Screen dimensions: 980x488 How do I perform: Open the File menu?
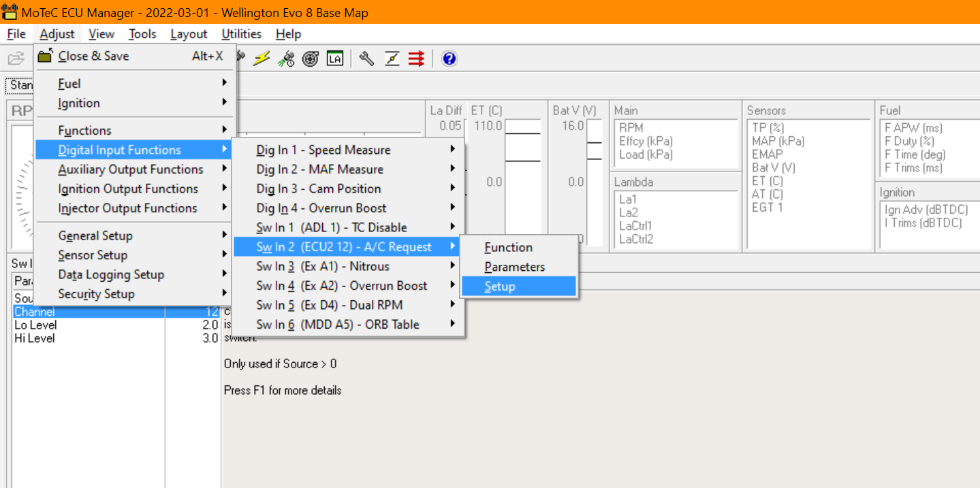coord(16,34)
